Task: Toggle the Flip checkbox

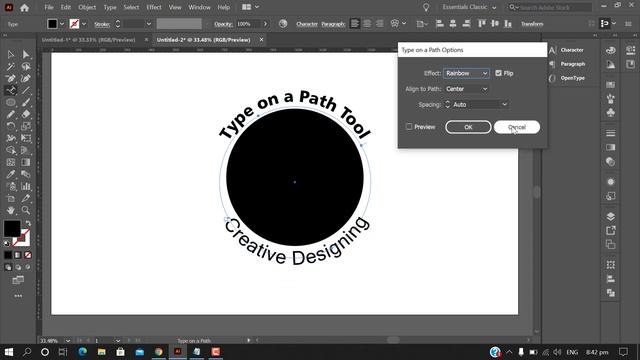Action: pos(498,73)
